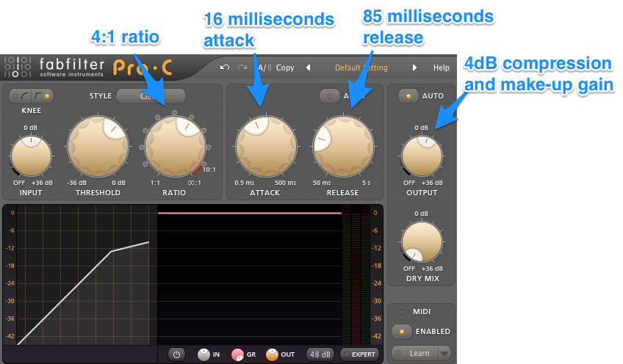This screenshot has height=364, width=623.
Task: Click the Pro-C product title
Action: click(143, 67)
